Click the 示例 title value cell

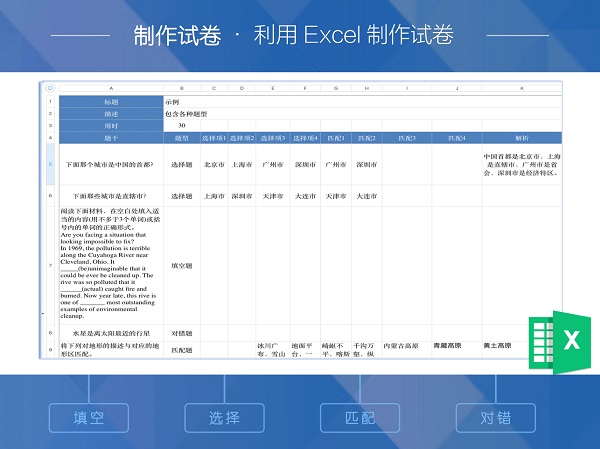362,102
